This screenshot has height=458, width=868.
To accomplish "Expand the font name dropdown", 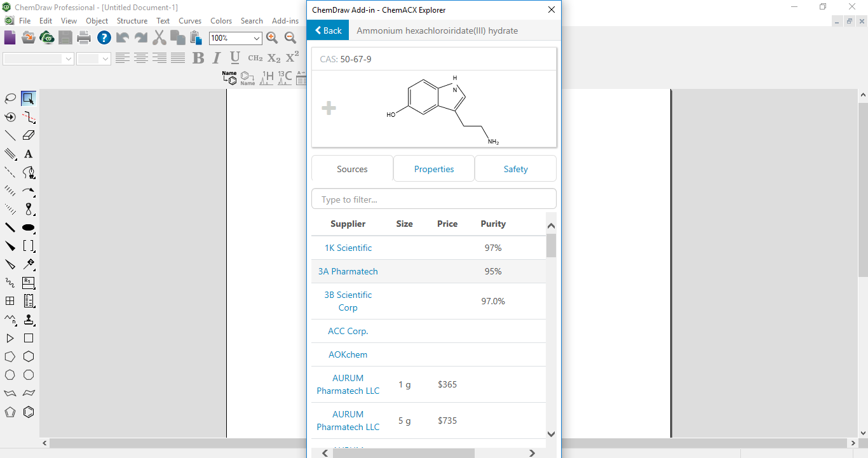I will click(x=69, y=59).
